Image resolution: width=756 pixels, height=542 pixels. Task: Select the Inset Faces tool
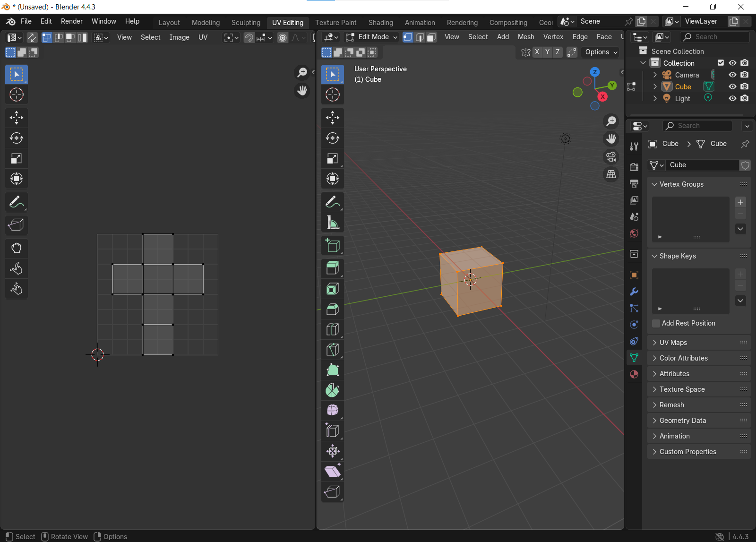pyautogui.click(x=333, y=289)
